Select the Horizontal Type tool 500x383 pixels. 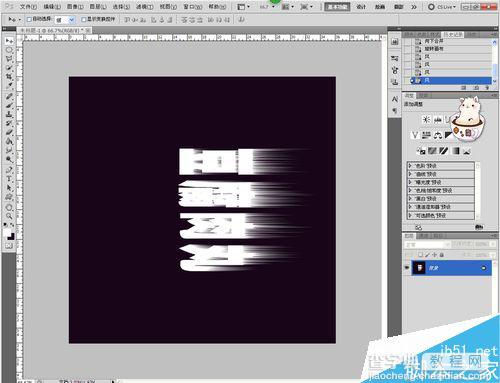click(9, 179)
